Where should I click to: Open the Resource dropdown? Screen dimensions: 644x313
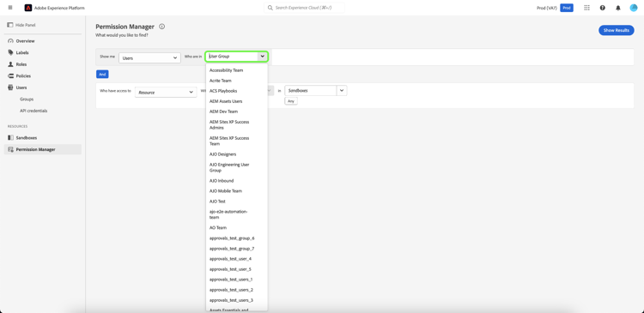(166, 93)
